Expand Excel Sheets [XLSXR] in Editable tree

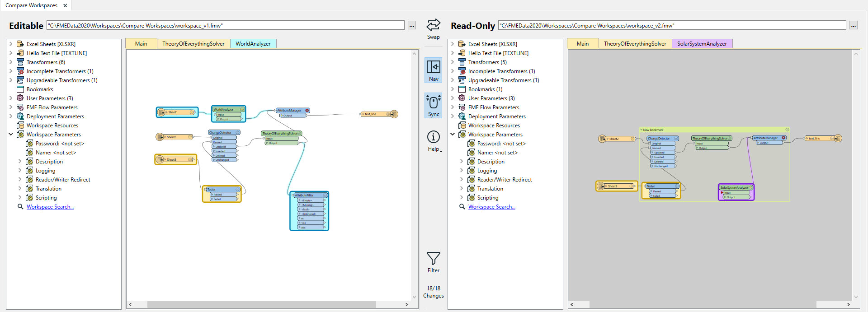(11, 44)
